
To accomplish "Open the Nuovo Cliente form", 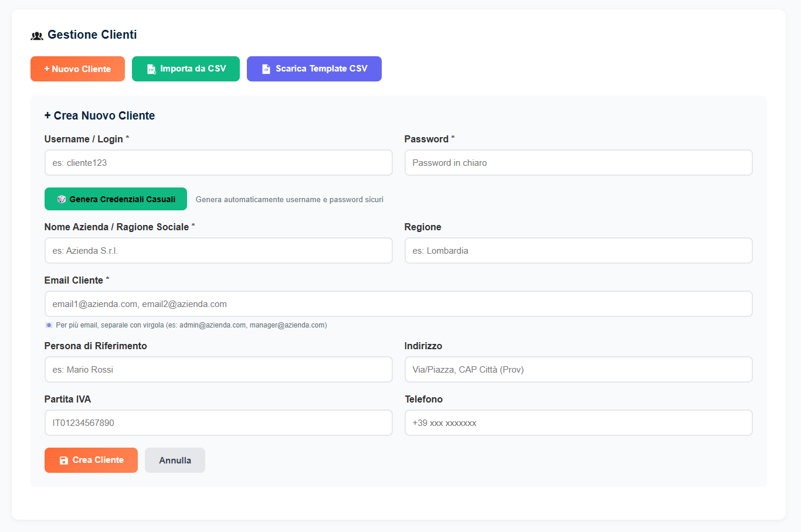I will click(x=77, y=69).
